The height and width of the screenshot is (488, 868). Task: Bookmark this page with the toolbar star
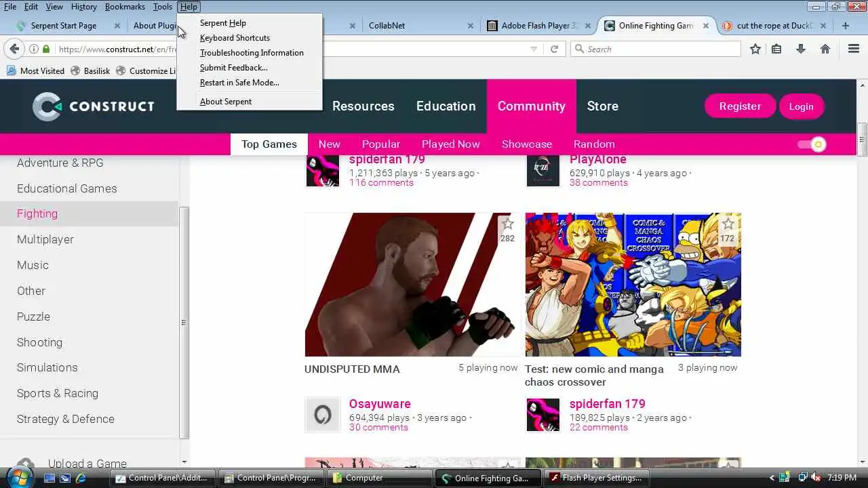[x=755, y=49]
